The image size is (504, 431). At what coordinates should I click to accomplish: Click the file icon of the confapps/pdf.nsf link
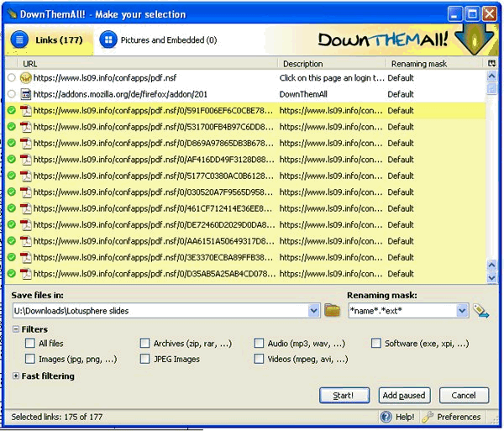[26, 78]
